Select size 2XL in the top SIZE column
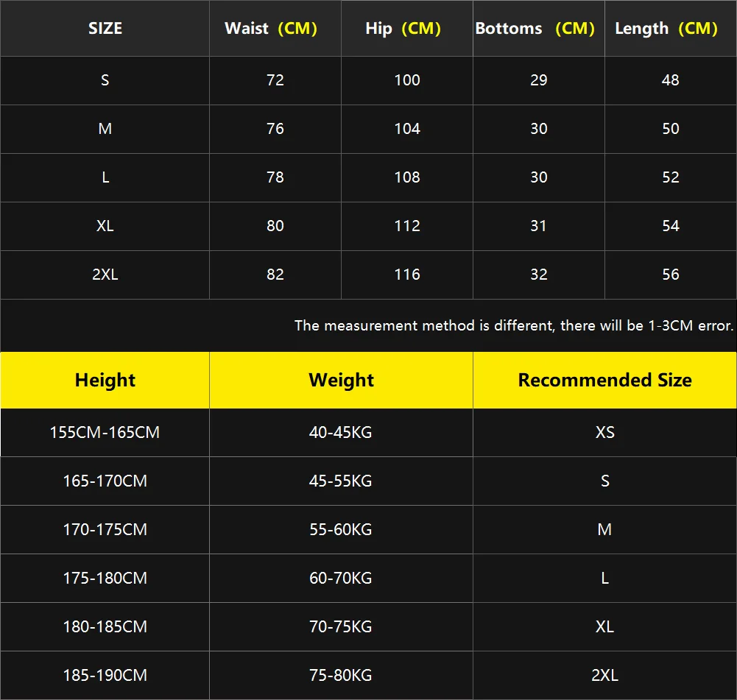 click(105, 275)
